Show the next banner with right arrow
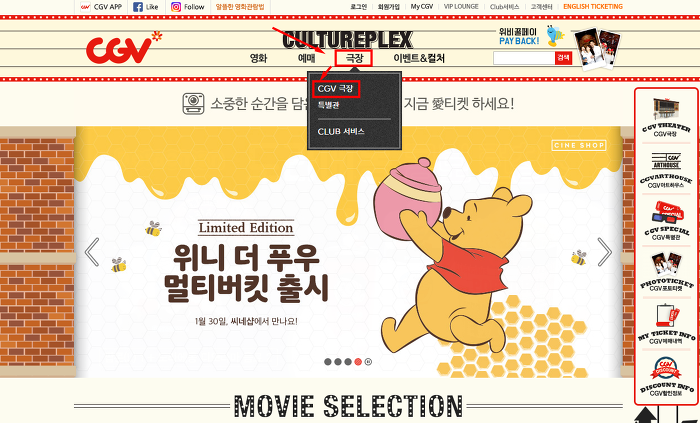Image resolution: width=700 pixels, height=423 pixels. click(604, 252)
